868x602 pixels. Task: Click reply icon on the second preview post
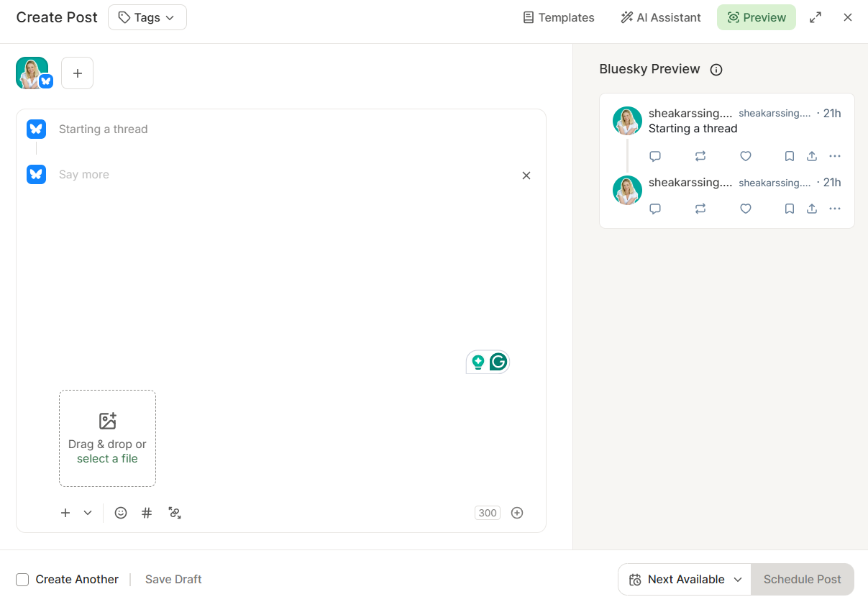(655, 209)
